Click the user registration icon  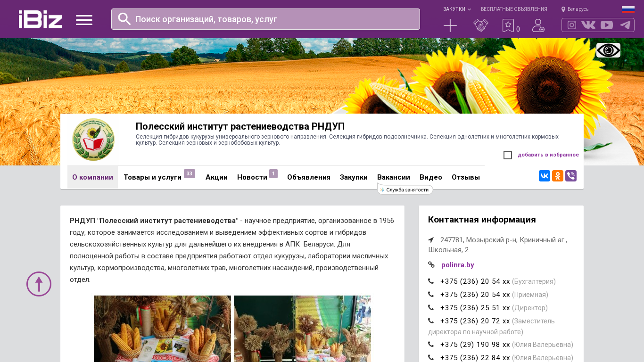click(538, 25)
